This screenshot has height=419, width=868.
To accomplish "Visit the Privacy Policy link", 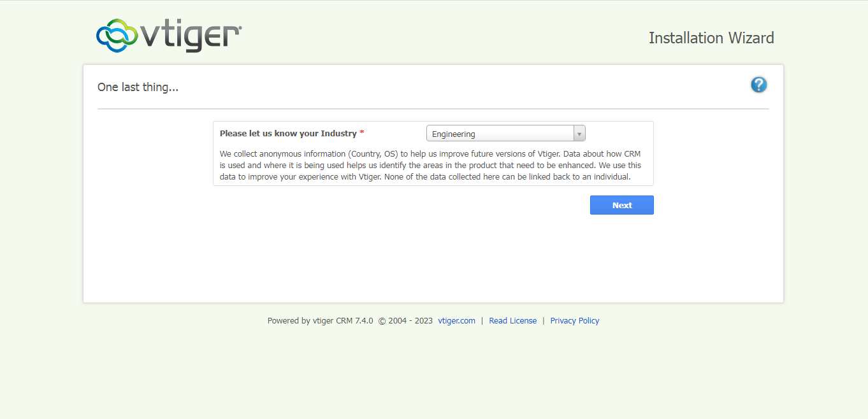I will pyautogui.click(x=574, y=321).
